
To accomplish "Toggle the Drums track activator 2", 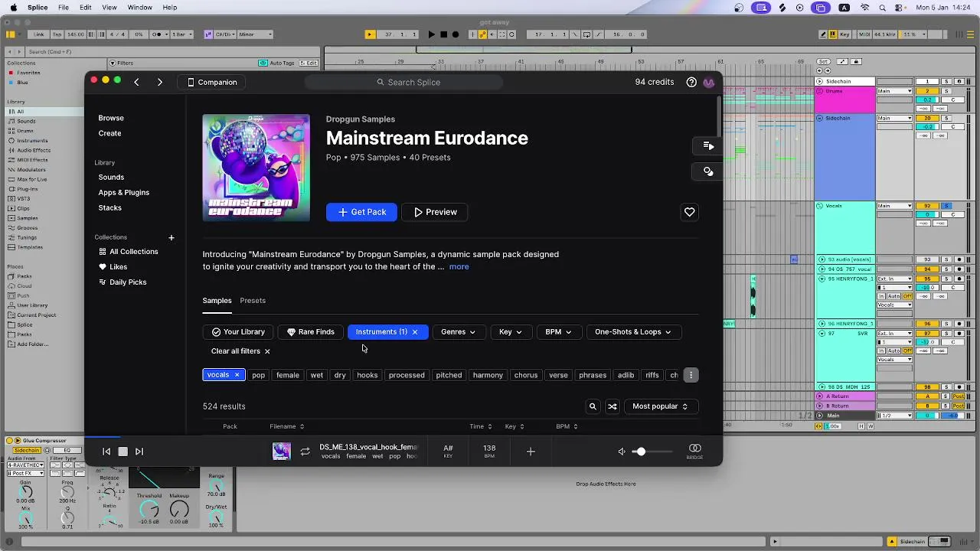I will click(x=927, y=91).
